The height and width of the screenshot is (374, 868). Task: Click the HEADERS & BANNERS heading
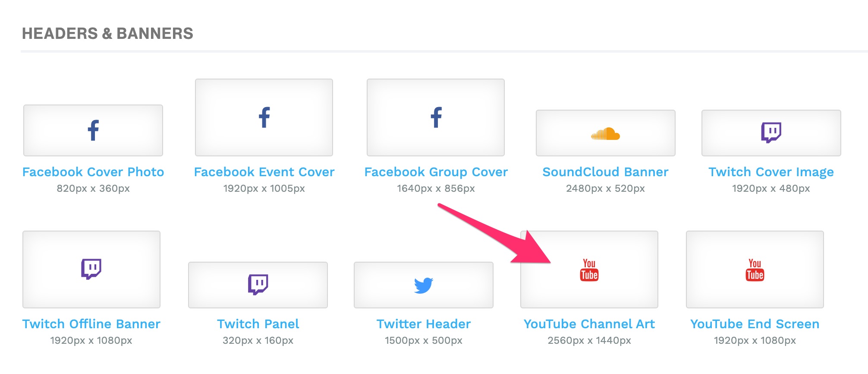coord(107,33)
